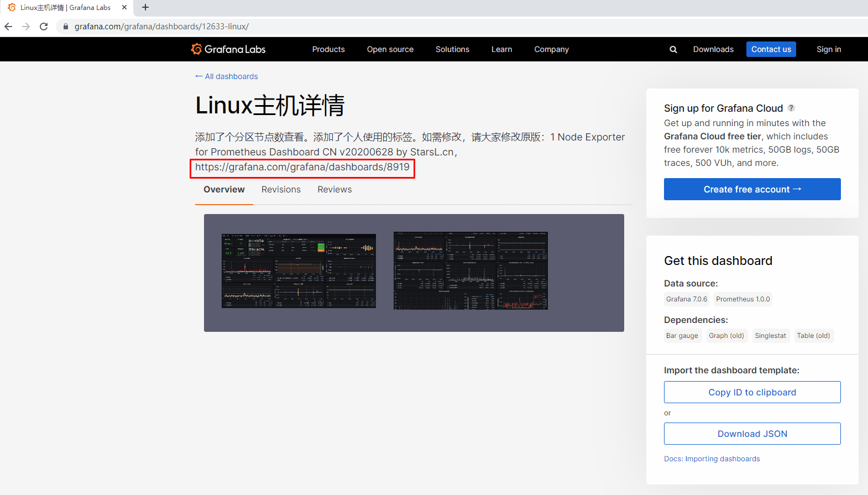Go back to All dashboards
The image size is (868, 495).
point(227,76)
